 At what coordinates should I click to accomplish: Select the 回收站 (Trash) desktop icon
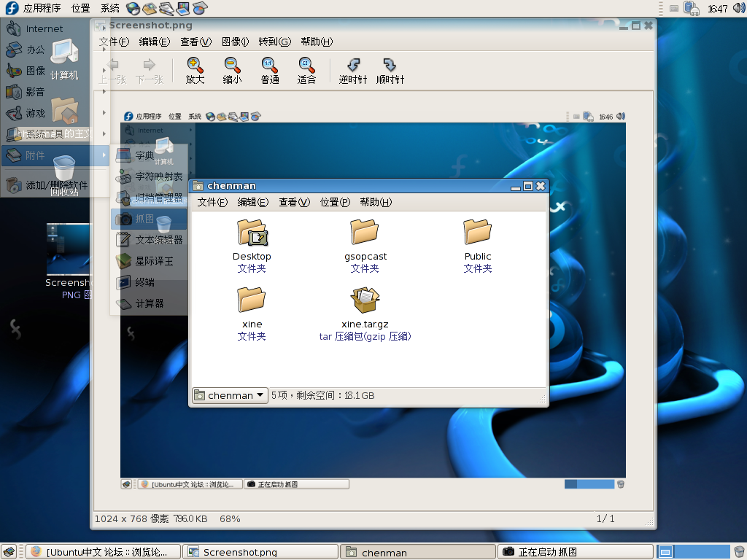click(x=64, y=175)
